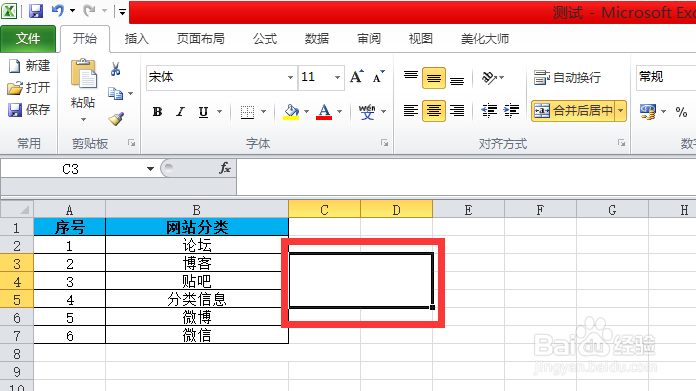Click the select-all corner of the sheet
Screen dimensions: 696x391
[17, 209]
